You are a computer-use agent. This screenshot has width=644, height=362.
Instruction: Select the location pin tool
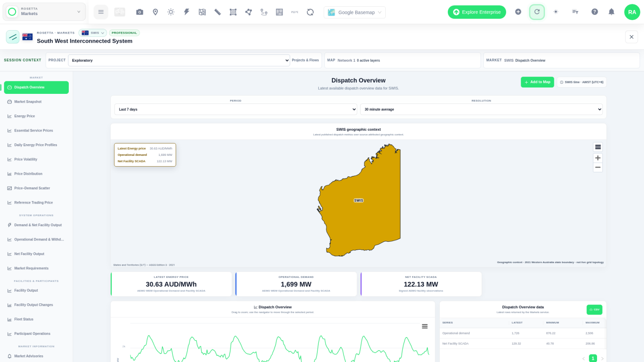click(155, 12)
